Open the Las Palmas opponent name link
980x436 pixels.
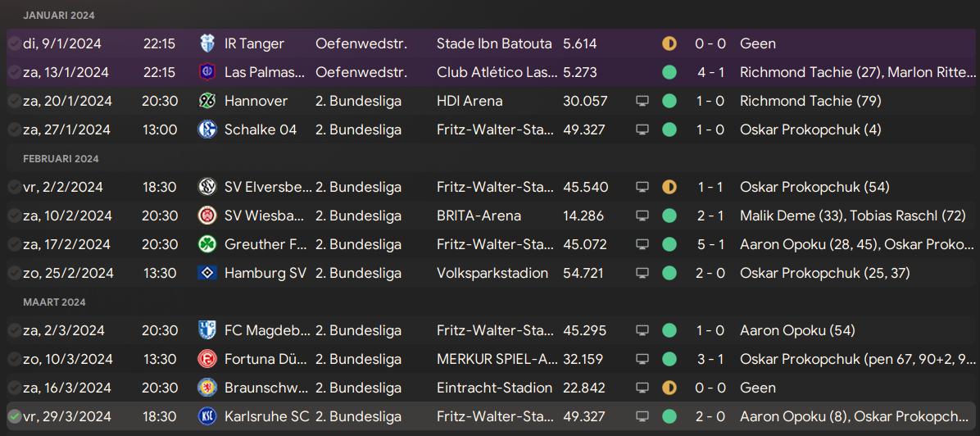pos(265,73)
